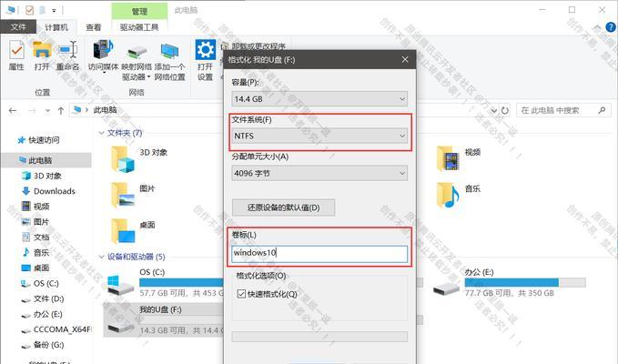Toggle the Quick Format (快速格式化) checkbox

tap(241, 294)
